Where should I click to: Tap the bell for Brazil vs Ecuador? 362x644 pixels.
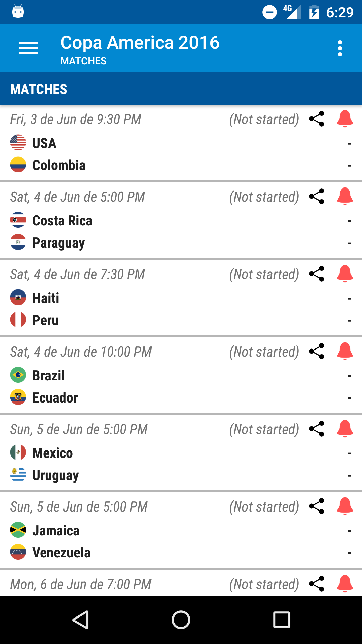[345, 351]
